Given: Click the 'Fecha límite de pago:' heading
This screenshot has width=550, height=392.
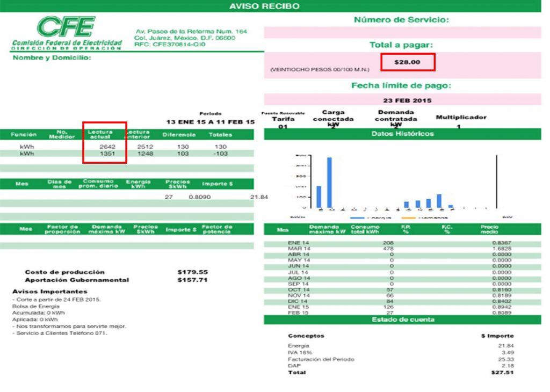Looking at the screenshot, I should (x=401, y=85).
